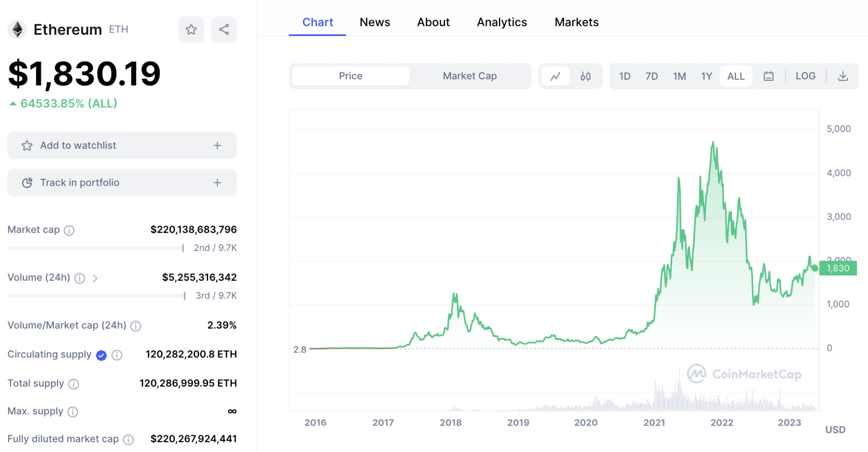Click the 5,000 label on price axis
This screenshot has height=452, width=868.
pos(838,129)
